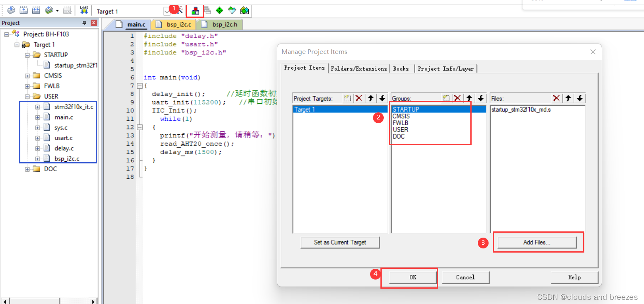Screen dimensions: 644x304
Task: Click New icon next to Groups
Action: (x=446, y=98)
